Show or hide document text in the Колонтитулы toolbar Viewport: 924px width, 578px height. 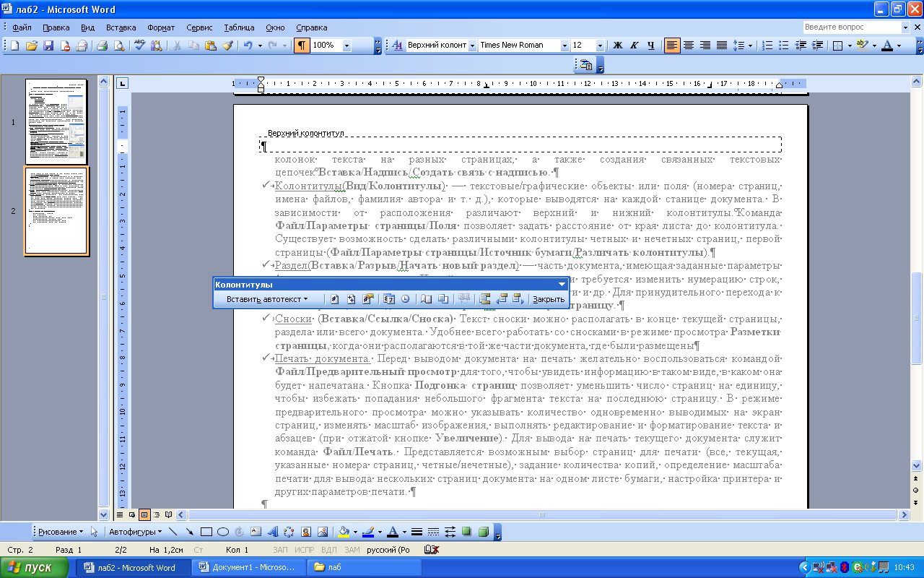tap(443, 298)
